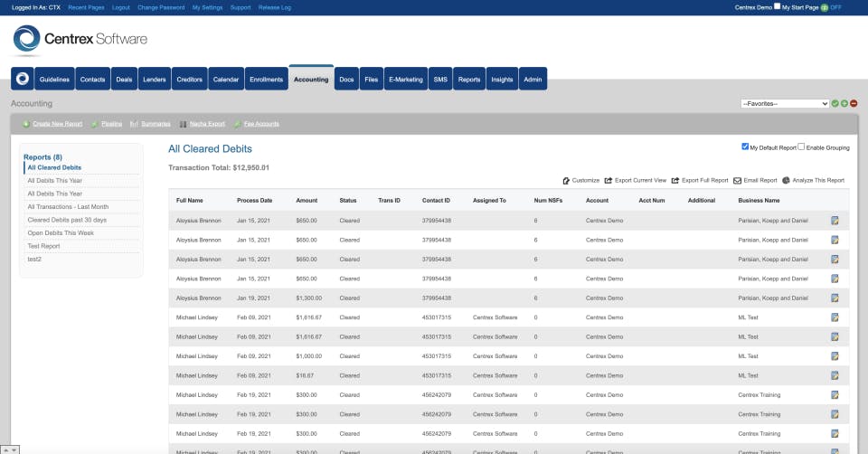Image resolution: width=868 pixels, height=454 pixels.
Task: Open the E-Marketing tab
Action: [406, 80]
